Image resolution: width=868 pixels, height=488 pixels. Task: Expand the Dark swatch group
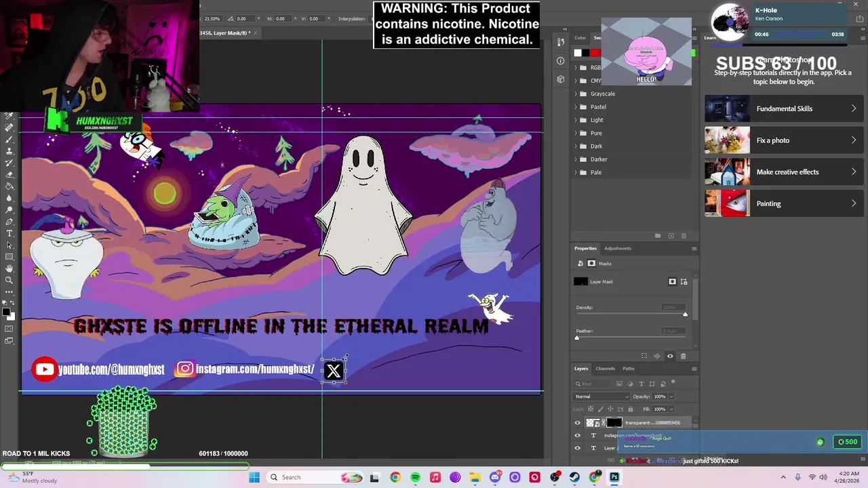click(x=576, y=146)
